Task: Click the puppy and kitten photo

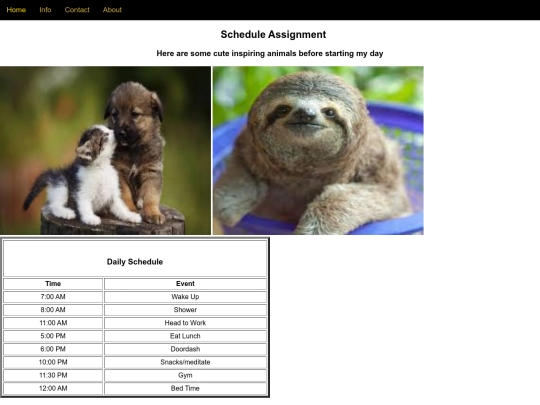Action: pos(105,150)
